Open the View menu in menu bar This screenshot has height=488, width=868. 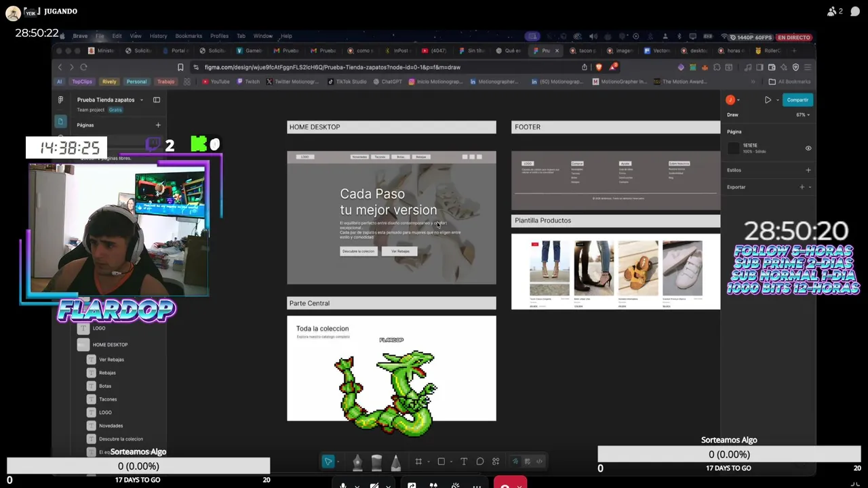[x=136, y=36]
